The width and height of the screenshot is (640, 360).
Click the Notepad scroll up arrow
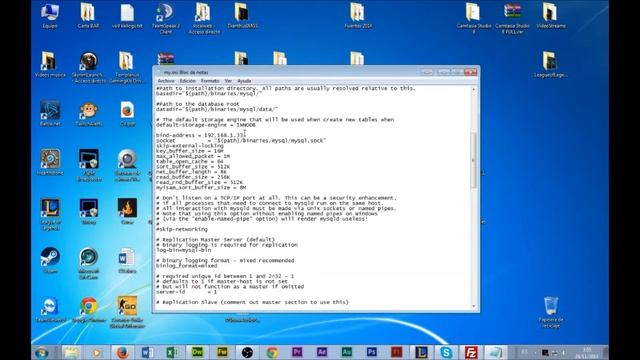tap(474, 89)
